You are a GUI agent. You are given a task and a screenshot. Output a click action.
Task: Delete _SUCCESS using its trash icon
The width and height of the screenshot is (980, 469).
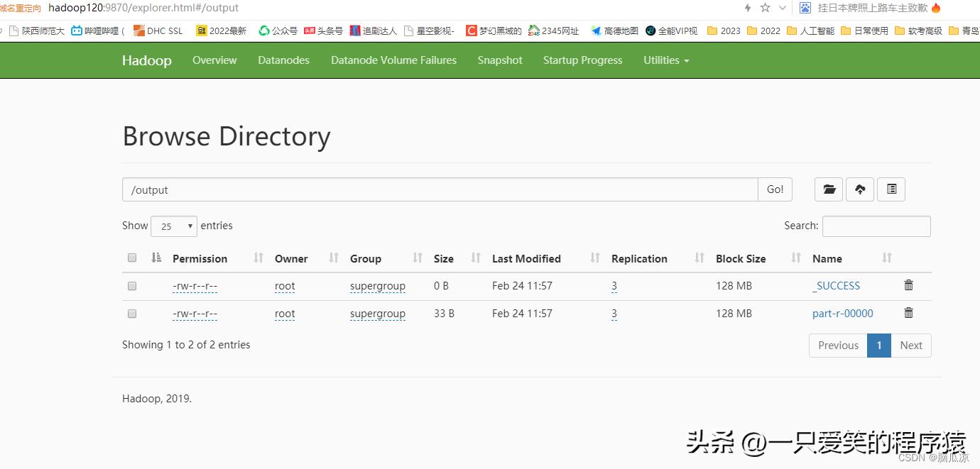(908, 285)
